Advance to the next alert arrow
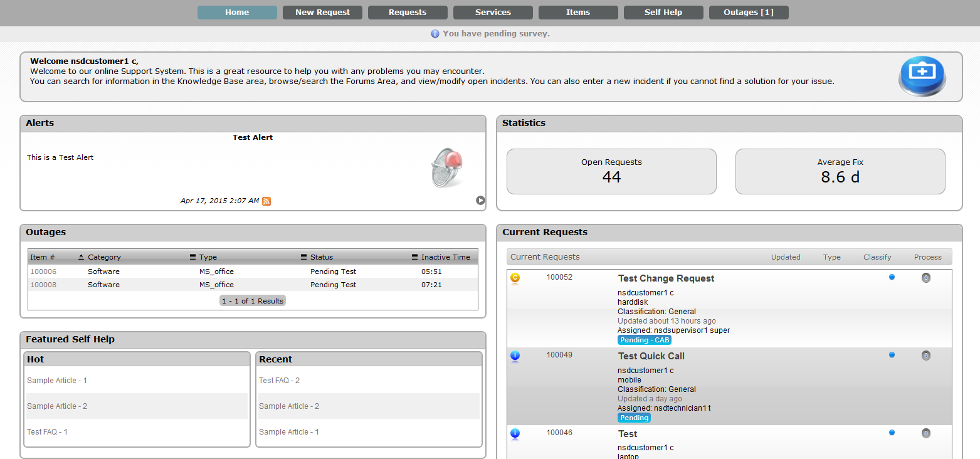Image resolution: width=980 pixels, height=459 pixels. tap(480, 201)
